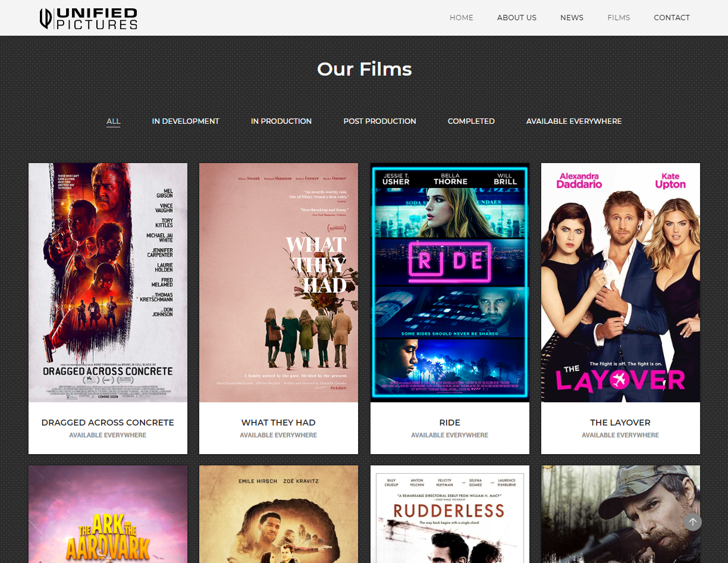
Task: Show In Production films
Action: tap(281, 121)
